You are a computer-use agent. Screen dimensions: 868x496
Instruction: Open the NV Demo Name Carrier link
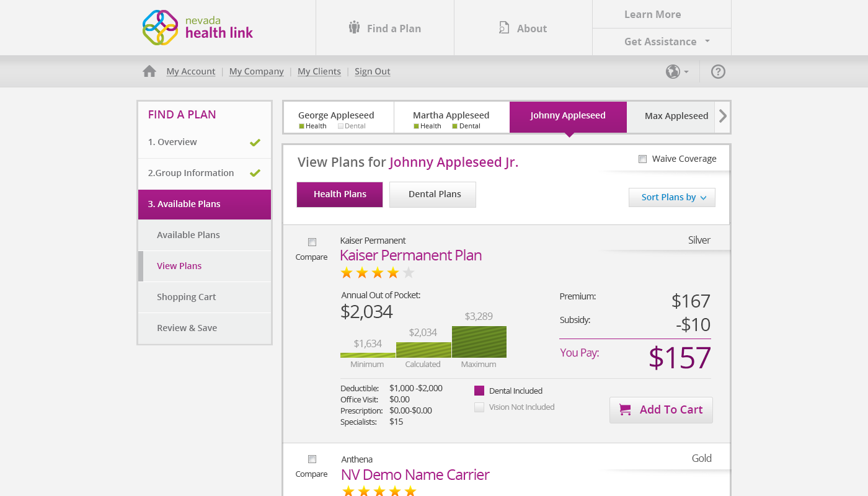tap(415, 475)
